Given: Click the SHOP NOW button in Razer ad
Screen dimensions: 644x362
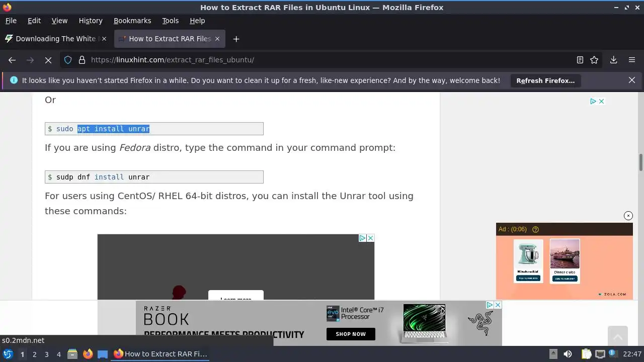Looking at the screenshot, I should click(351, 334).
